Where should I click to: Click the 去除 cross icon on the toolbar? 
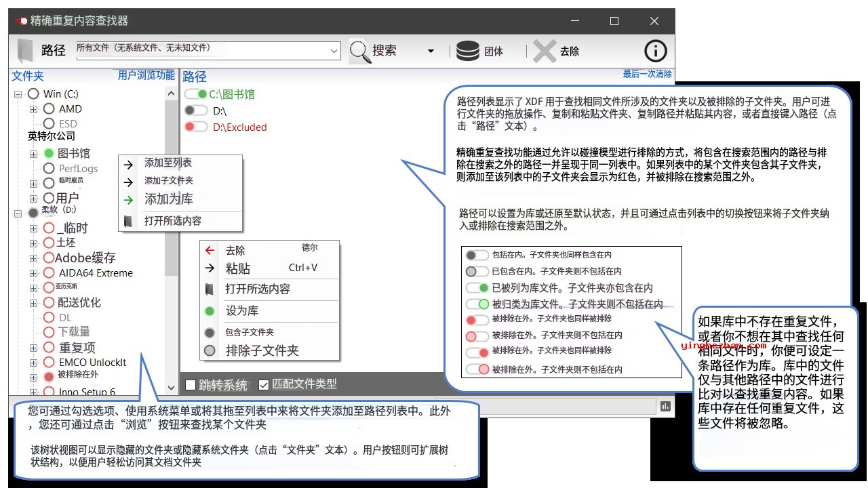click(545, 51)
